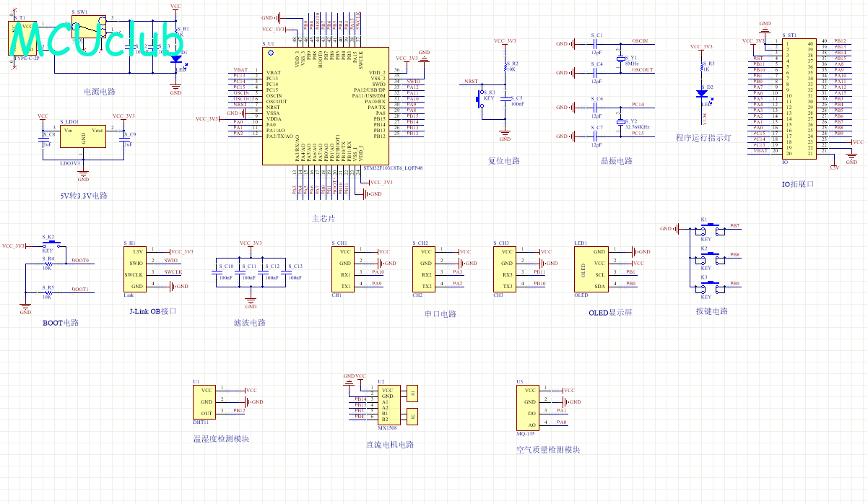Viewport: 868px width, 504px height.
Task: Click the 按键电路 section label
Action: [712, 311]
